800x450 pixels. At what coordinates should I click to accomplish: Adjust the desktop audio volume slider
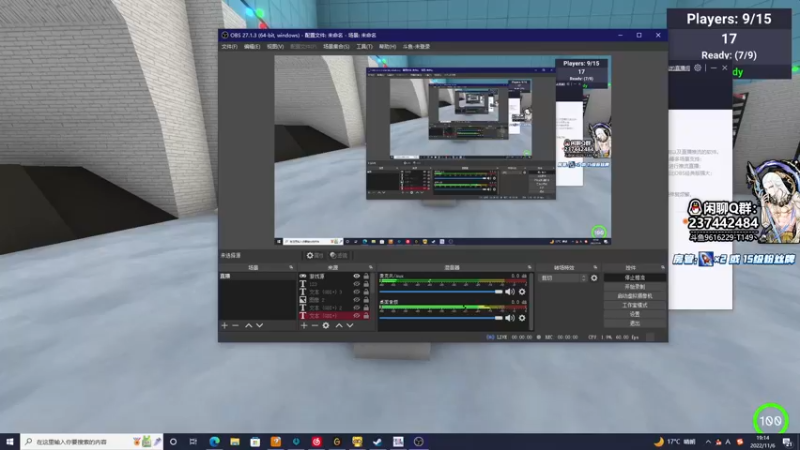coord(441,318)
